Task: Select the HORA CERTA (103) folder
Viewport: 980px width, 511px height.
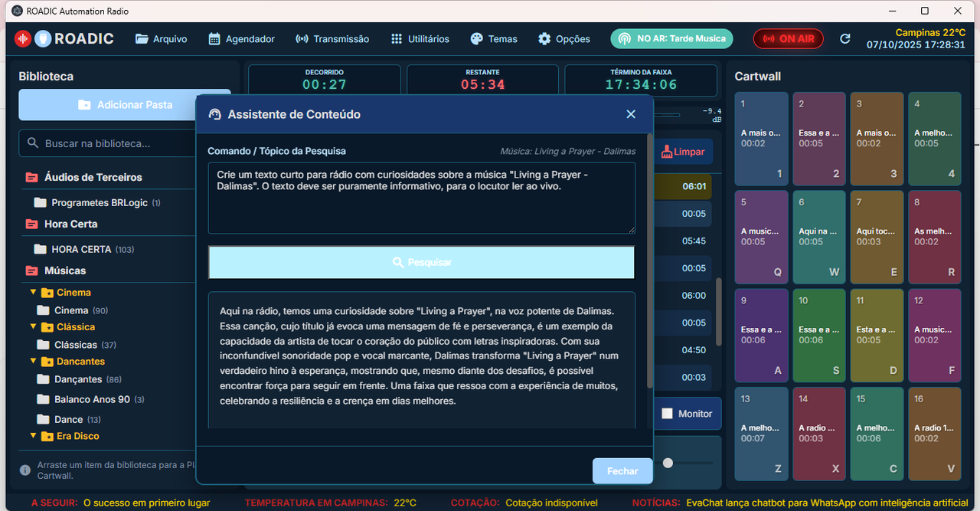Action: tap(84, 250)
